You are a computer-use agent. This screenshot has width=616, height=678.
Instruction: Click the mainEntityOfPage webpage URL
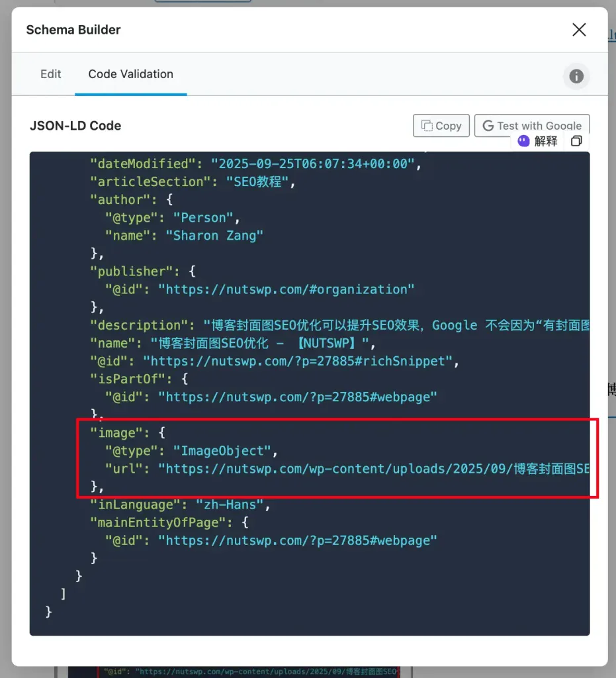pos(298,540)
